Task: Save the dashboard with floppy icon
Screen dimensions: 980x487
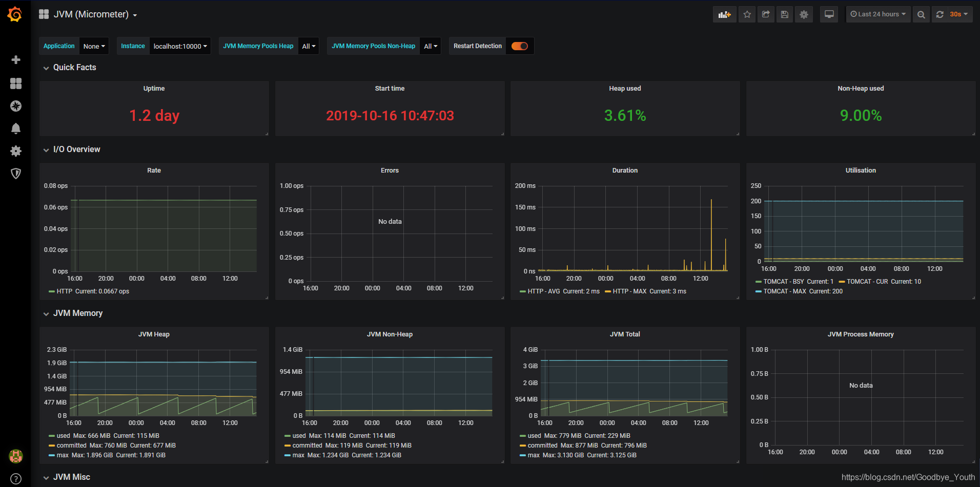Action: point(785,14)
